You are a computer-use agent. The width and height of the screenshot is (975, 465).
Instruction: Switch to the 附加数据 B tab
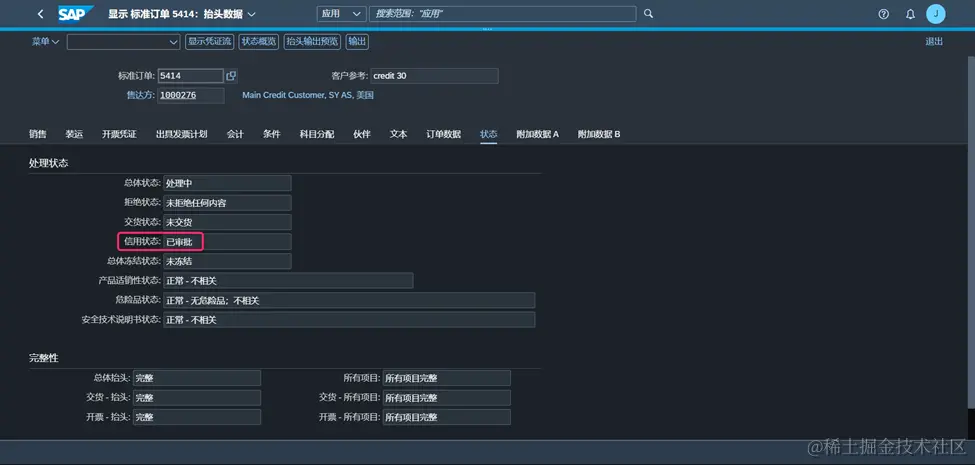coord(599,134)
